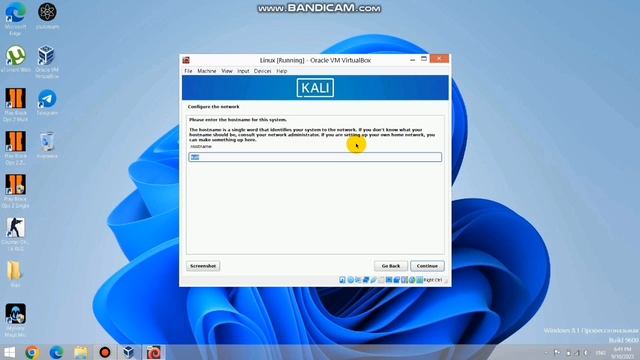Click the taskbar clock
The height and width of the screenshot is (360, 640).
tap(622, 353)
